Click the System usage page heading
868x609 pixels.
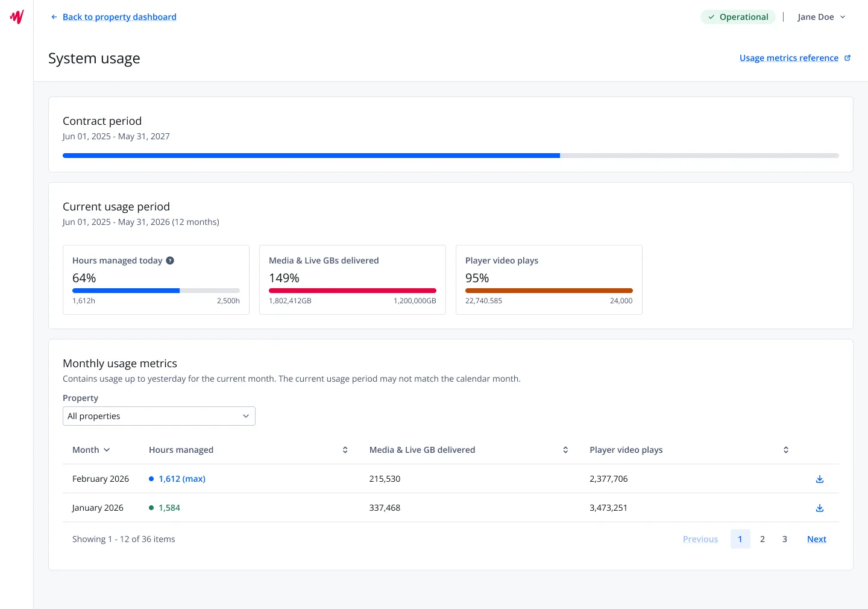point(94,58)
